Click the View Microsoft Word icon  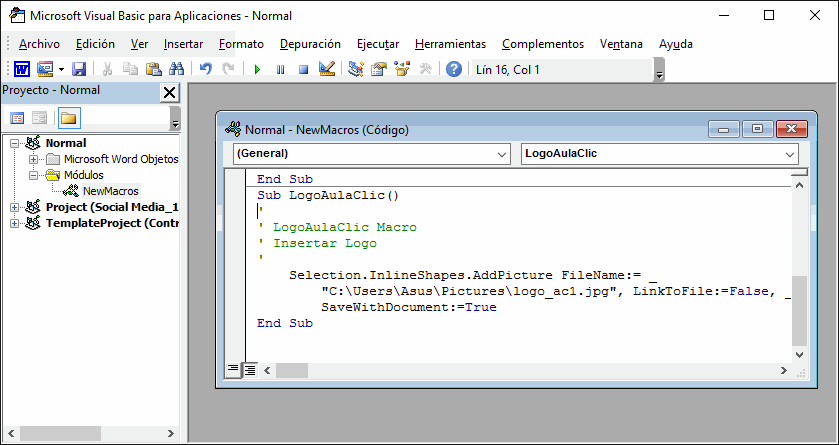[22, 69]
